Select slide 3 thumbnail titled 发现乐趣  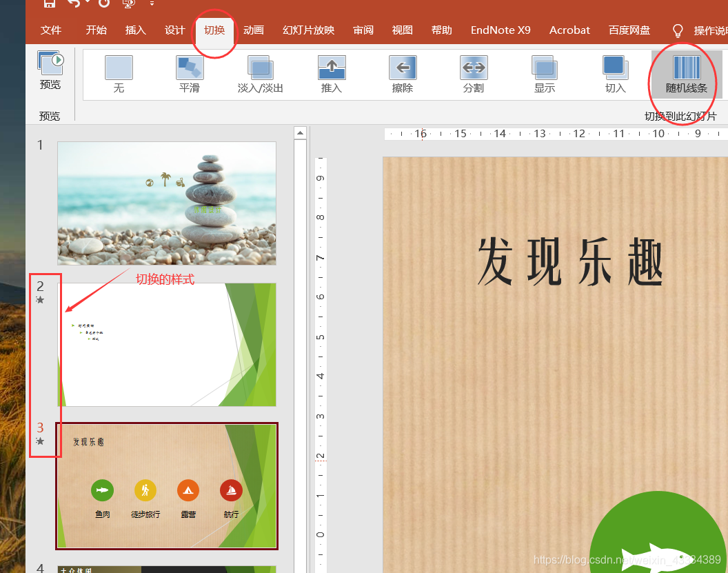167,486
